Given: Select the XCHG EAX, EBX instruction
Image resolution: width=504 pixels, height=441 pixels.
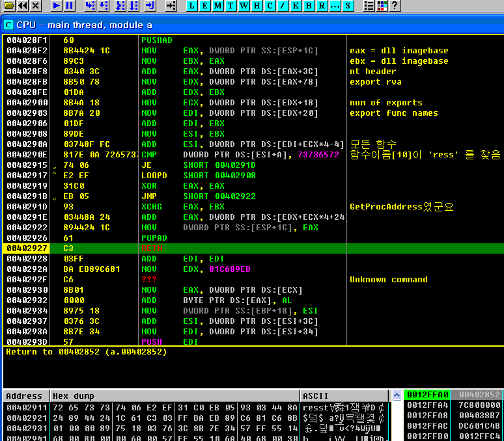Looking at the screenshot, I should [183, 207].
